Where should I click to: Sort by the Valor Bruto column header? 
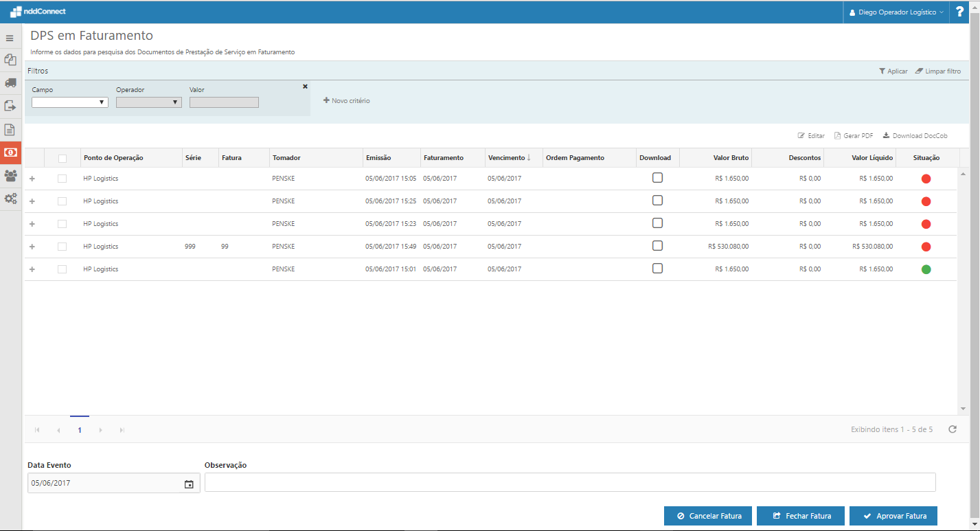731,158
